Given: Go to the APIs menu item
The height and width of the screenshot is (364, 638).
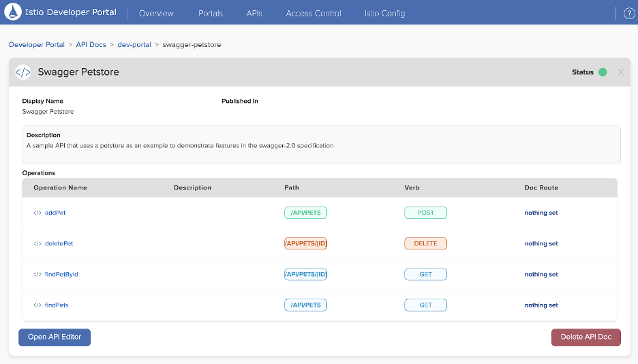Looking at the screenshot, I should tap(254, 14).
